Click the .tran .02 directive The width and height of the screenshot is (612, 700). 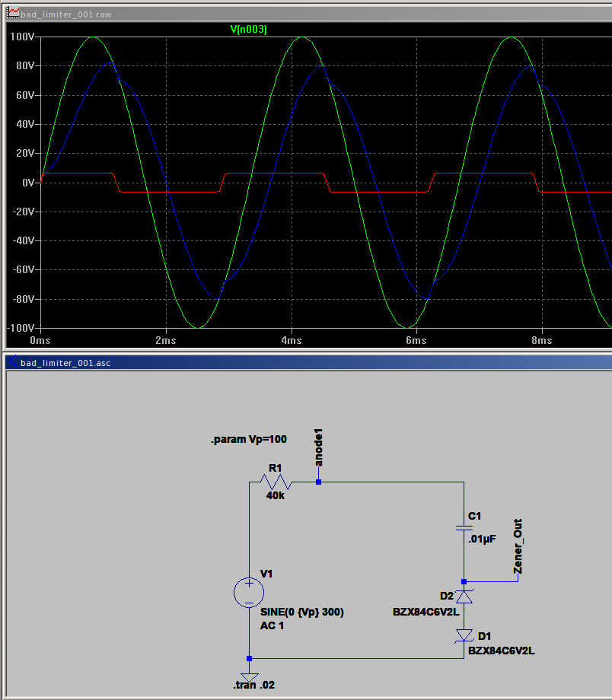[x=253, y=686]
